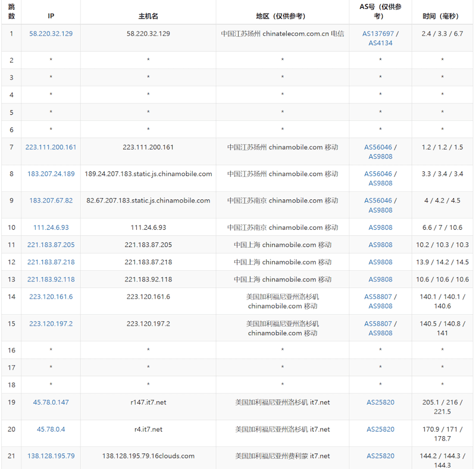Click IP 223.120.161.6 in hop 14
This screenshot has height=469, width=476.
pyautogui.click(x=51, y=297)
